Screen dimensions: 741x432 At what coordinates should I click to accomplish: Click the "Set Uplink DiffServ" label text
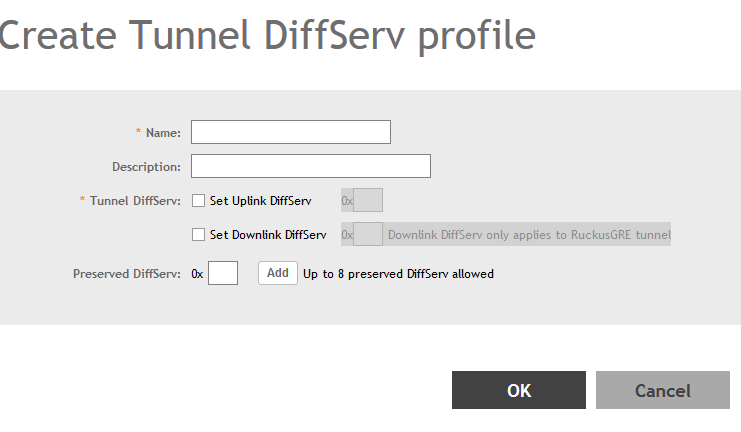point(260,200)
